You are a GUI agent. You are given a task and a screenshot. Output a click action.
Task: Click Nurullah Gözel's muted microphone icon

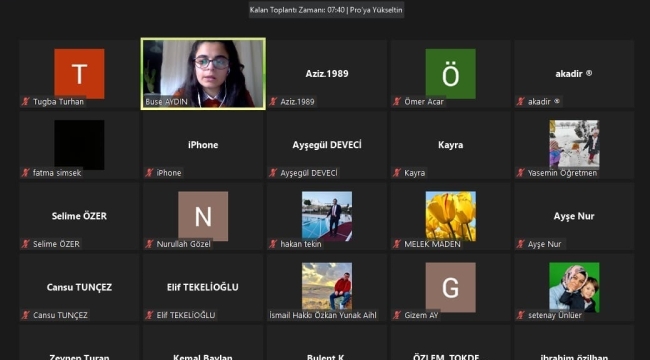point(149,244)
